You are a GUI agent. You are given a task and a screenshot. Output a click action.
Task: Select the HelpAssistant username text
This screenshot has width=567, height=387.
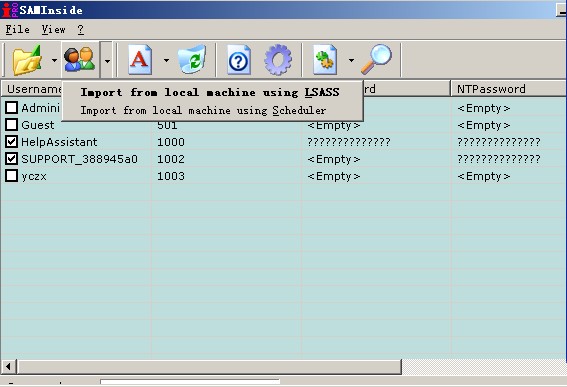(59, 142)
